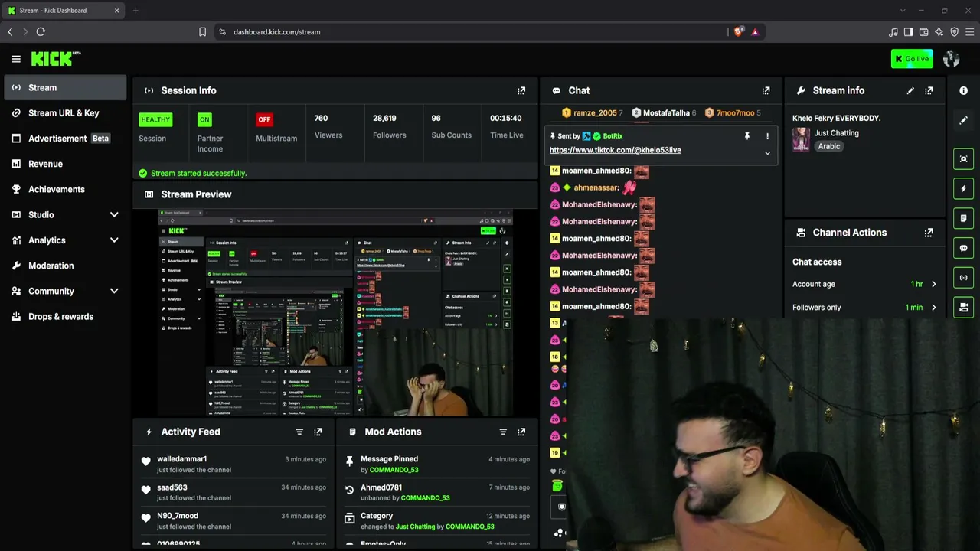
Task: Open the browser main menu
Action: 970,32
